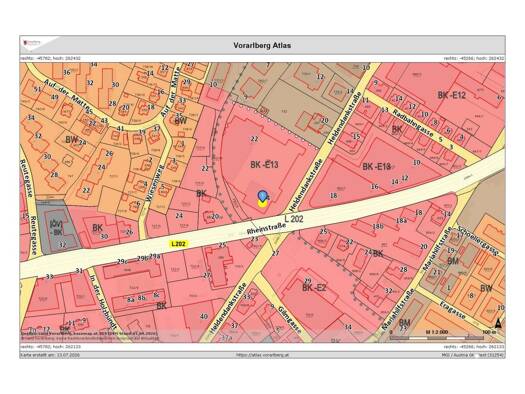The height and width of the screenshot is (394, 525).
Task: Select house number 29c near Rheinstraße
Action: (123, 261)
